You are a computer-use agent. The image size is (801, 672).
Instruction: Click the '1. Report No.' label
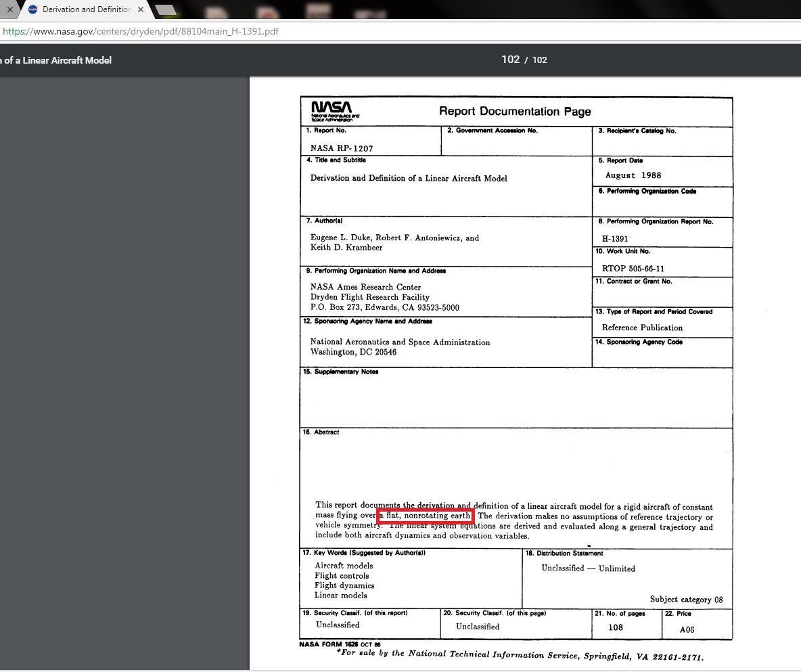[x=326, y=131]
